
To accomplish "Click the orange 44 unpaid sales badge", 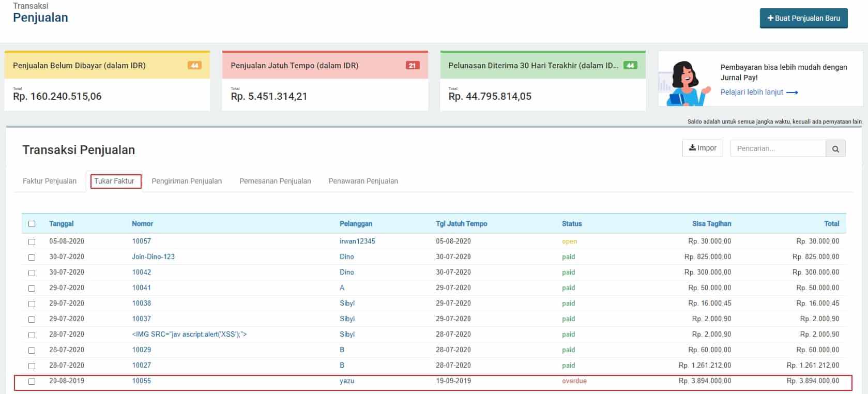I will tap(194, 66).
